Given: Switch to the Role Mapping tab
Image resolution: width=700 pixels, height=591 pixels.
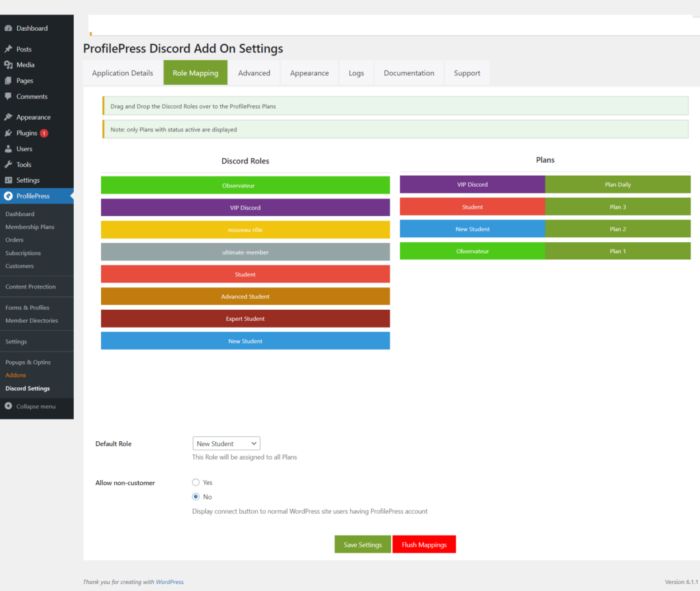Looking at the screenshot, I should (196, 73).
